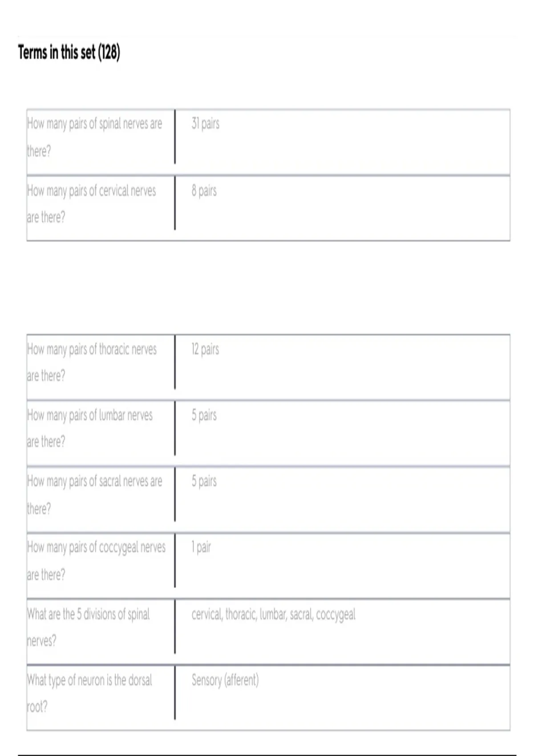
Task: Click the "5 pairs" answer for sacral nerves
Action: click(x=204, y=481)
